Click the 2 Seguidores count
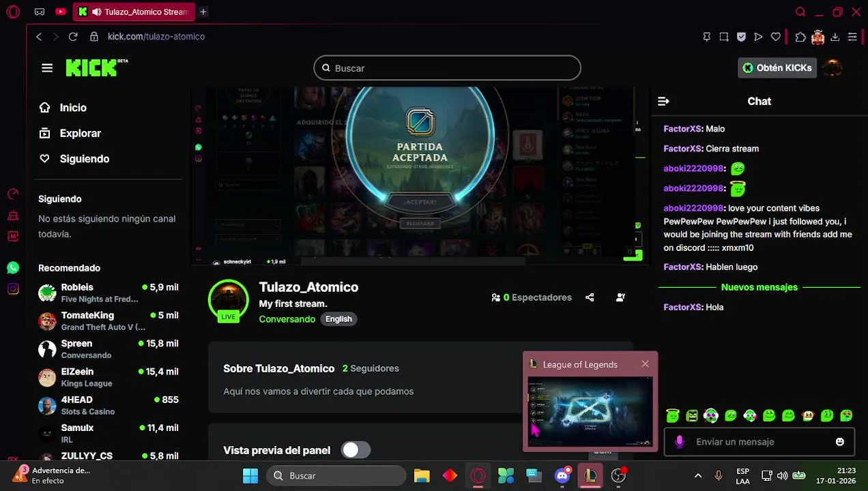The height and width of the screenshot is (491, 868). click(371, 368)
